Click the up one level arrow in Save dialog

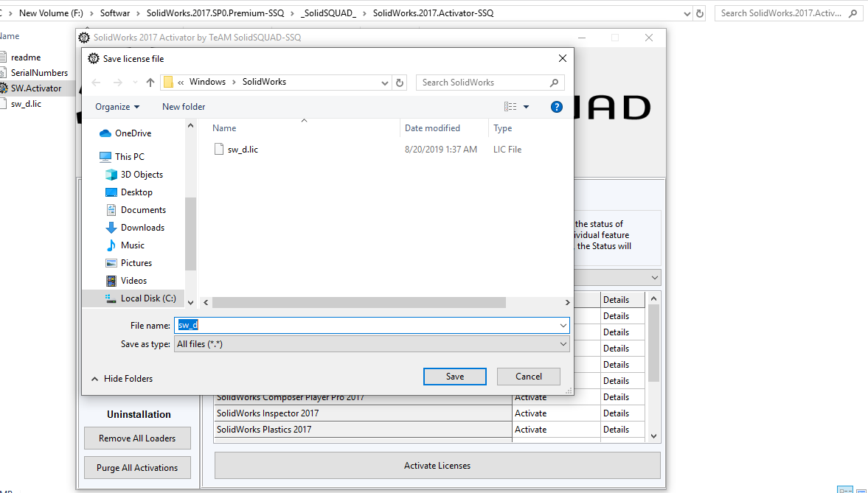click(x=150, y=82)
